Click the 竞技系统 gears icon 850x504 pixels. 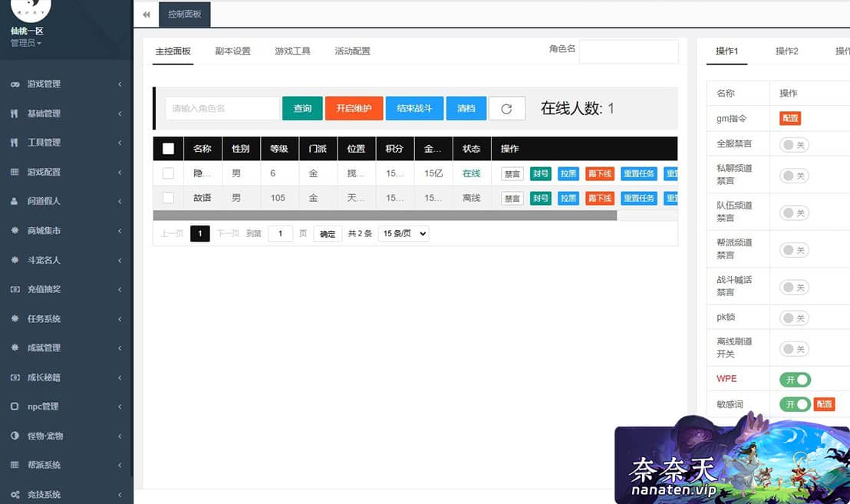[15, 494]
